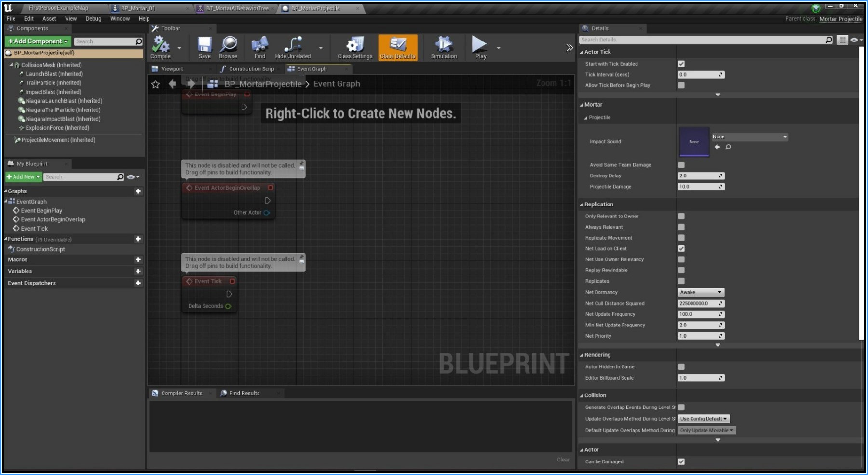Screen dimensions: 868x475
Task: Switch to BP_Mortar_01 document tab
Action: click(137, 8)
